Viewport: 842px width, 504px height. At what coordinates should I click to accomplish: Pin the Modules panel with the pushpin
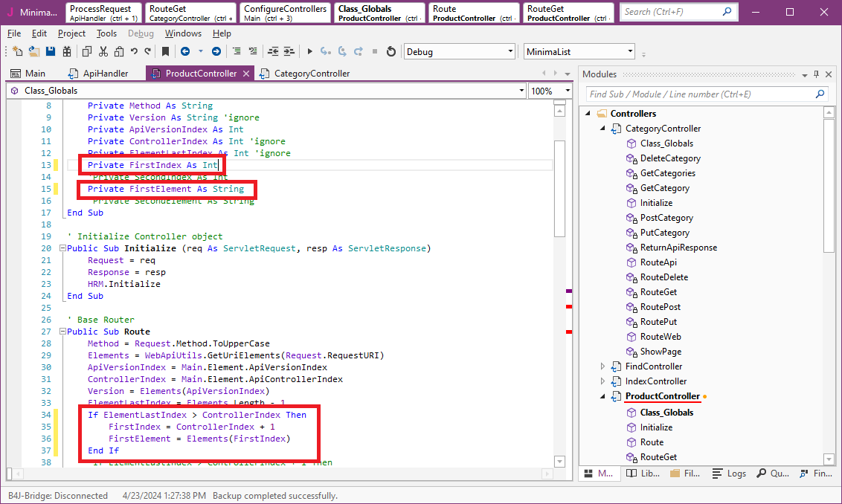(x=816, y=74)
